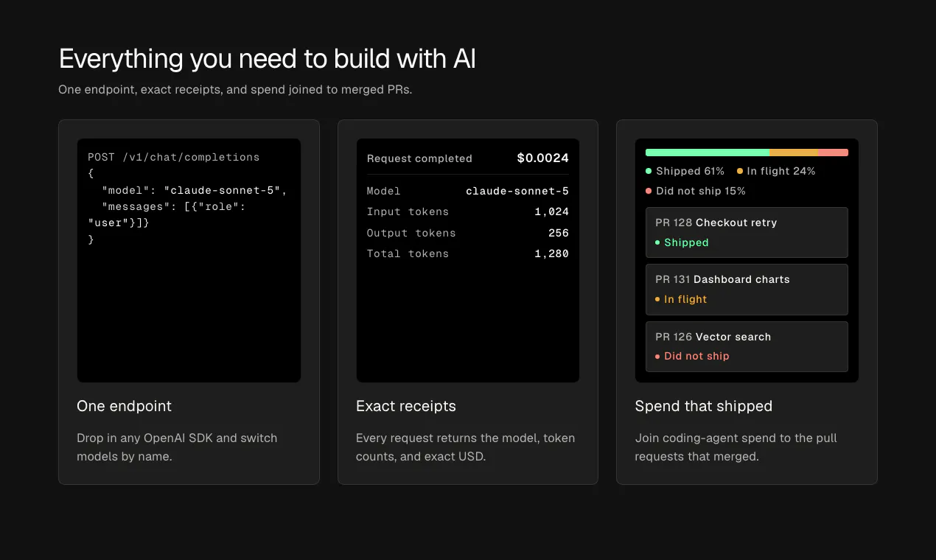
Task: Click the red Did not ship dot in PR 126
Action: [657, 357]
